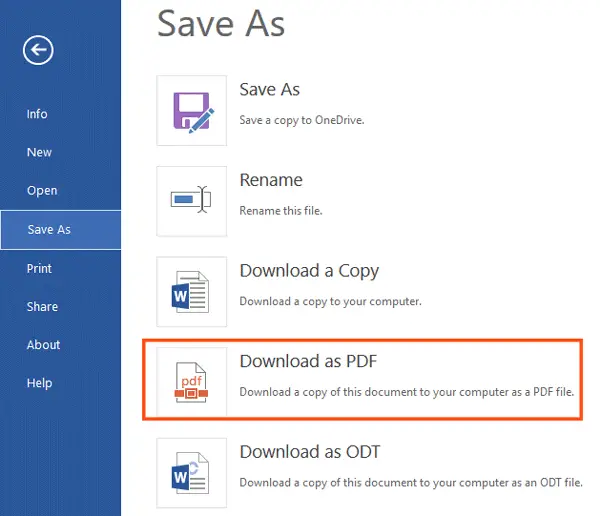Click the back arrow circle icon

39,52
